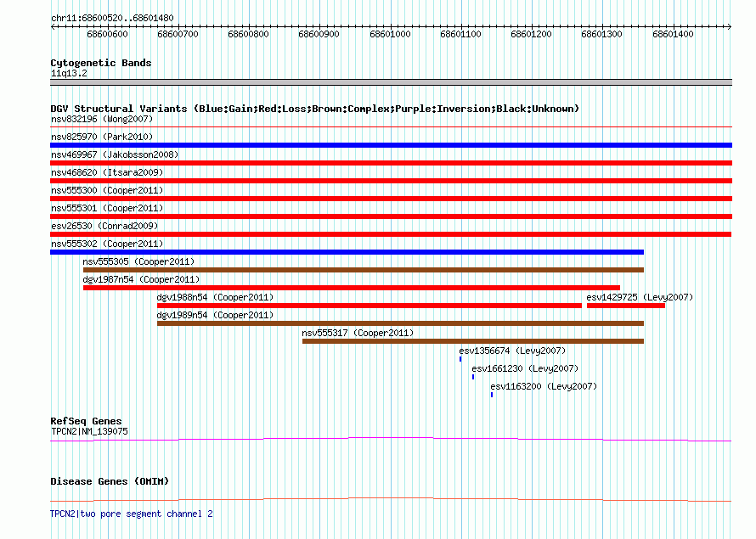Select the blue nsv555302 gain bar
The height and width of the screenshot is (539, 756).
(347, 252)
